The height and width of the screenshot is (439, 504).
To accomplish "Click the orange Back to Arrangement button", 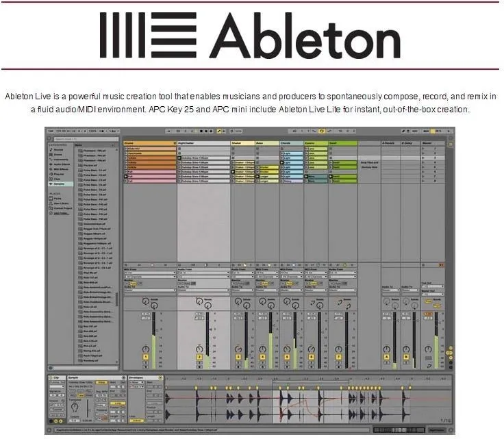I will pyautogui.click(x=441, y=265).
